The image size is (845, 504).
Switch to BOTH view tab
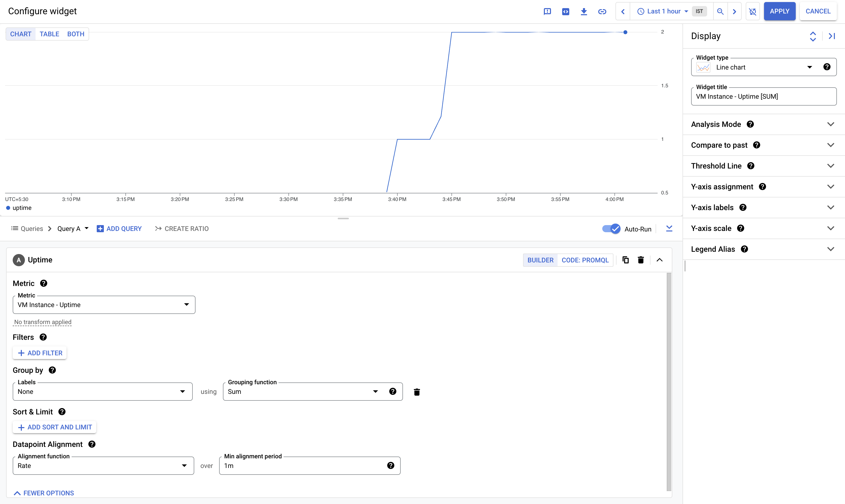coord(75,33)
